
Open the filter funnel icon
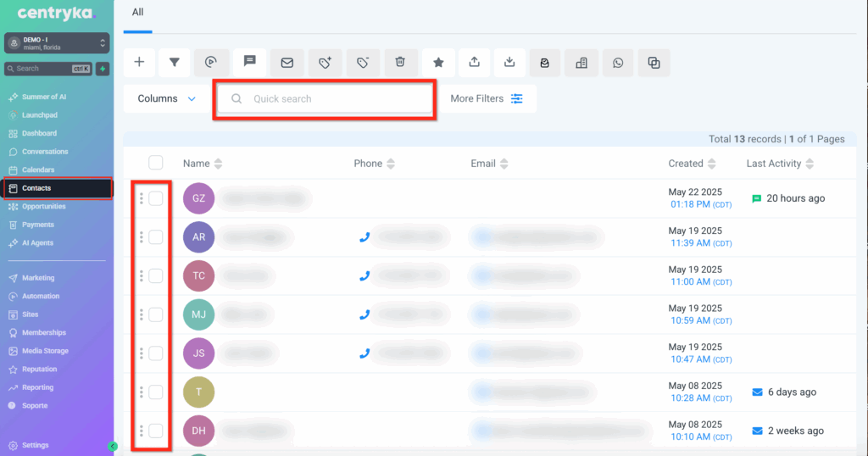pos(174,62)
